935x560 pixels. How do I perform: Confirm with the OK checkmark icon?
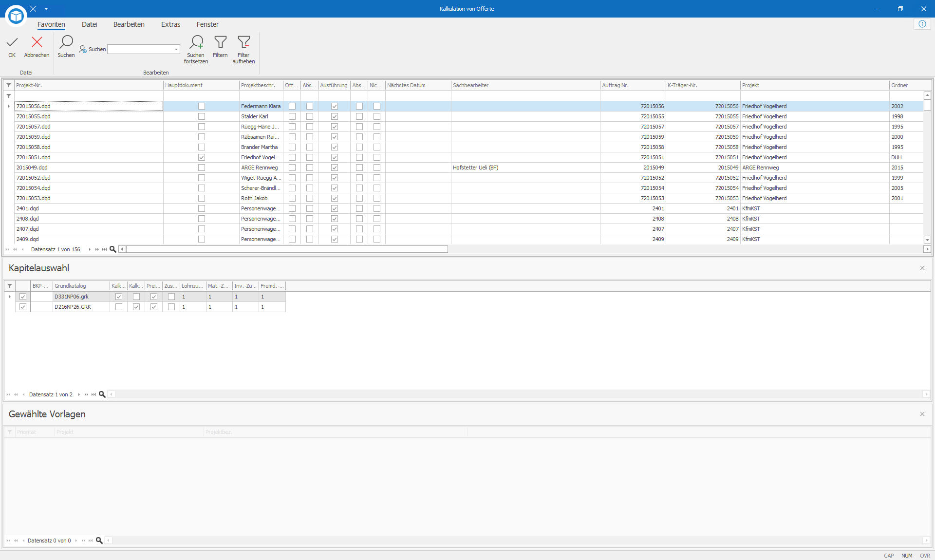(12, 42)
